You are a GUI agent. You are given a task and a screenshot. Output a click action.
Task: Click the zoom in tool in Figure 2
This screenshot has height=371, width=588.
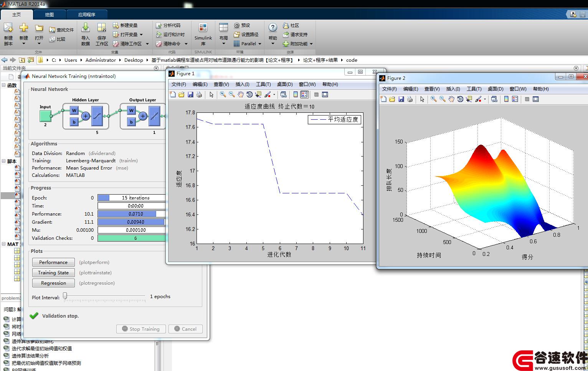[433, 99]
